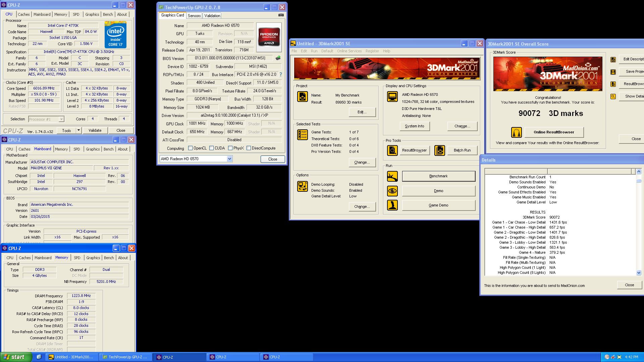Click the Windows start button
This screenshot has width=644, height=362.
[16, 357]
